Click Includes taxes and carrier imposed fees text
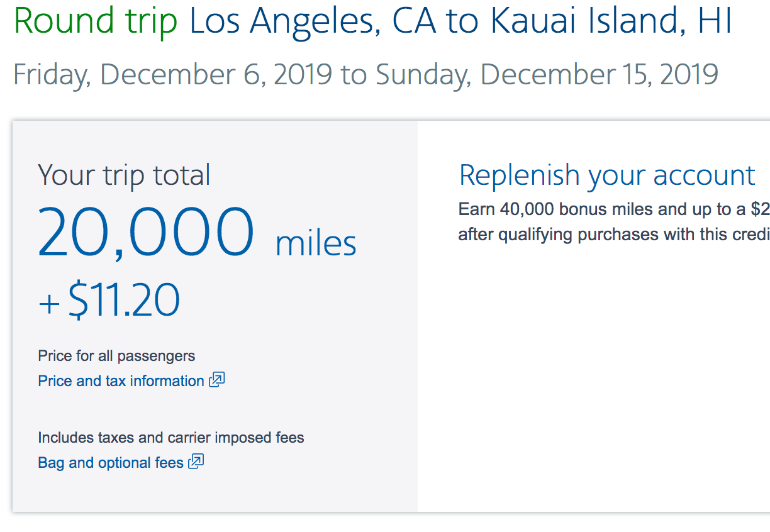Image resolution: width=770 pixels, height=532 pixels. pos(171,438)
